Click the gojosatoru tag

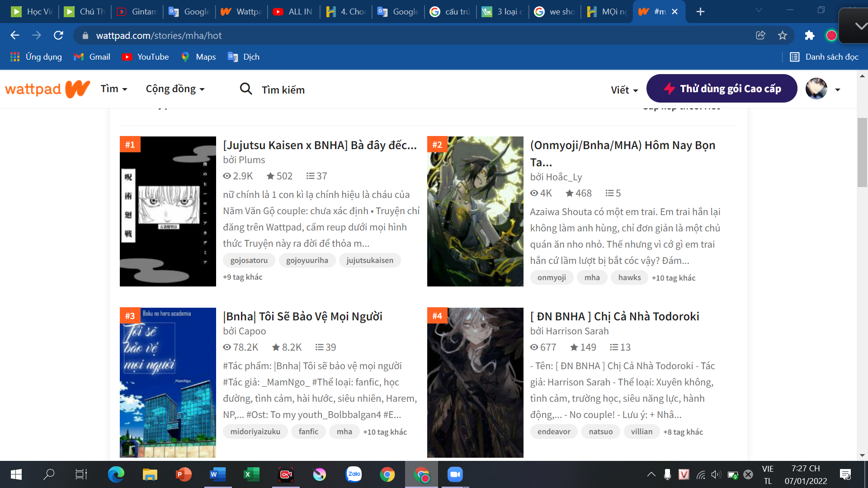tap(249, 260)
